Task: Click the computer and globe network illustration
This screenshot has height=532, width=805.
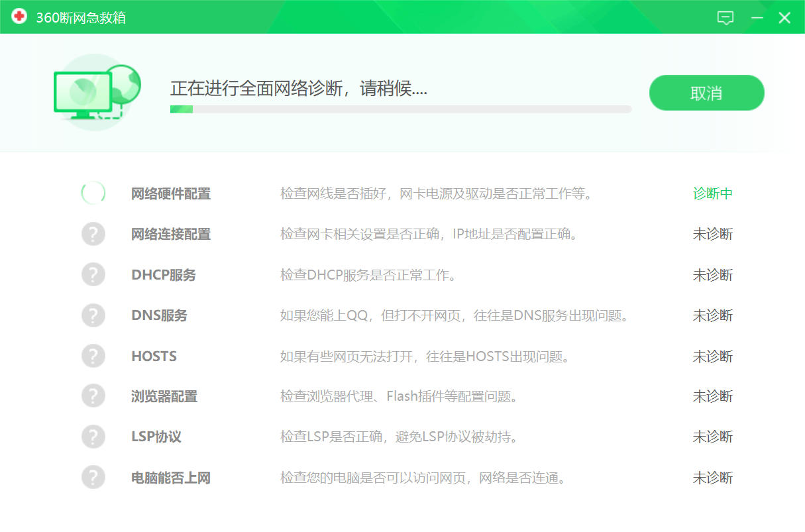Action: (x=97, y=92)
